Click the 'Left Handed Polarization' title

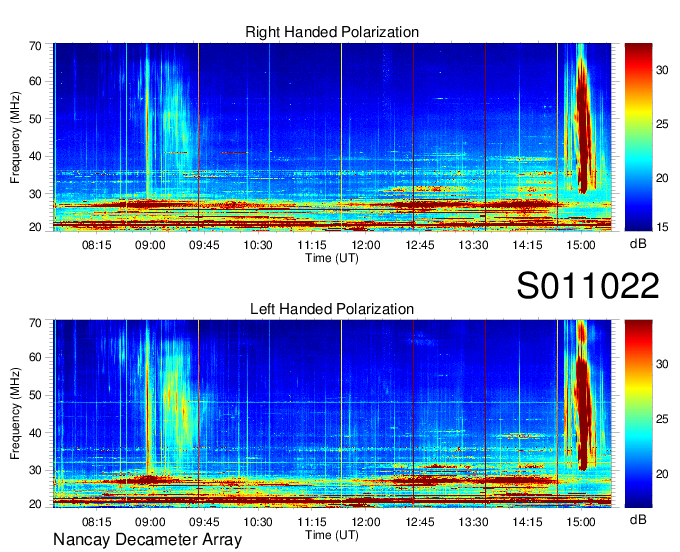tap(332, 309)
